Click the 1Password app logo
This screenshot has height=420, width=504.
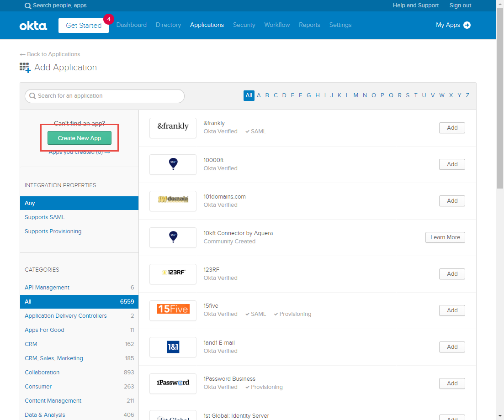tap(173, 383)
